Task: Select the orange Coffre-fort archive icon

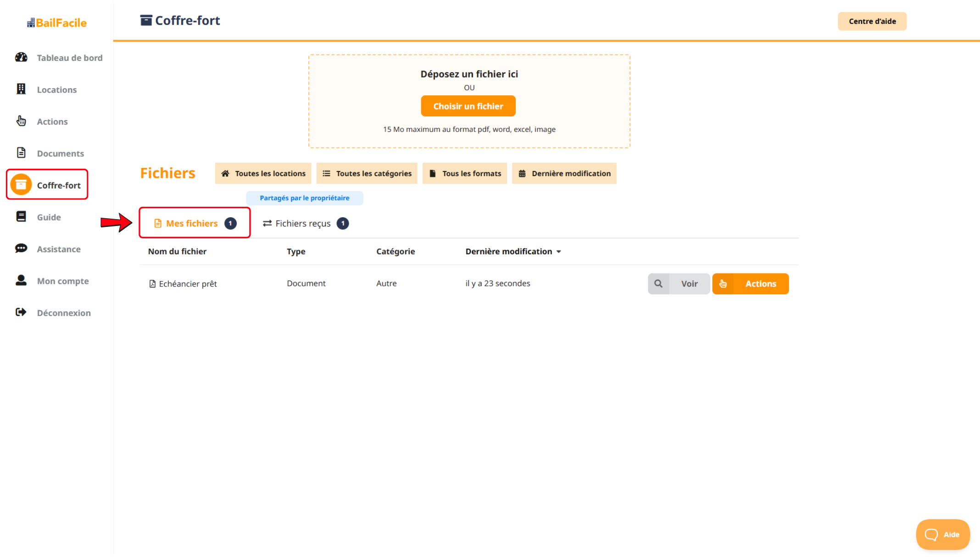Action: [x=21, y=185]
